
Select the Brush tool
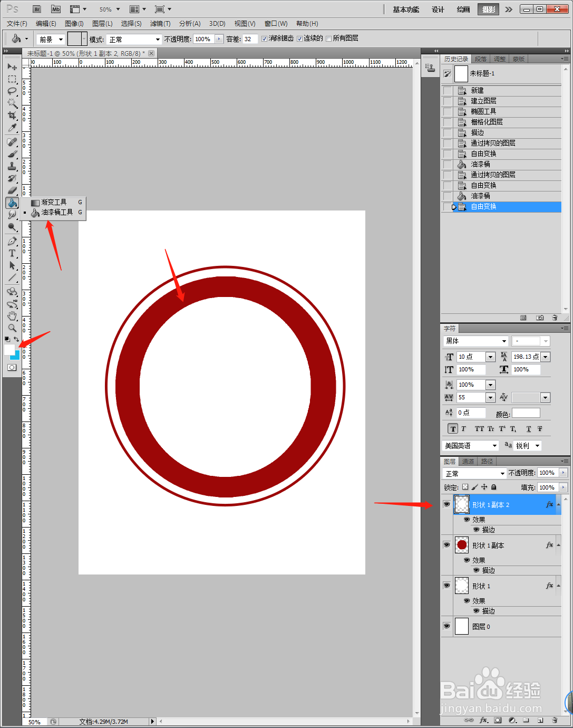(12, 154)
